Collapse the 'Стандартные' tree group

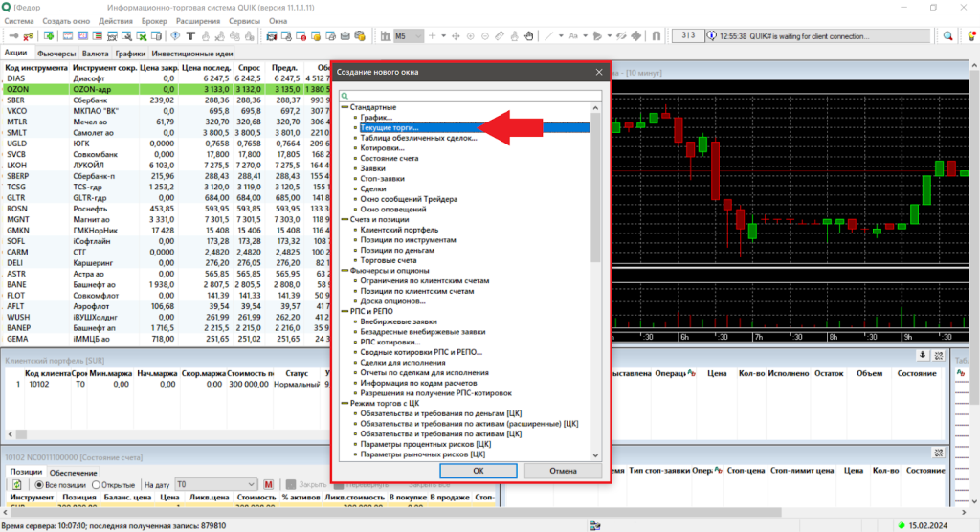click(x=345, y=107)
